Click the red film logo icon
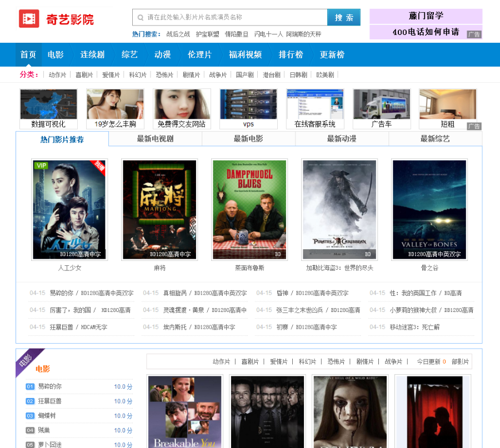This screenshot has width=500, height=448. 29,18
